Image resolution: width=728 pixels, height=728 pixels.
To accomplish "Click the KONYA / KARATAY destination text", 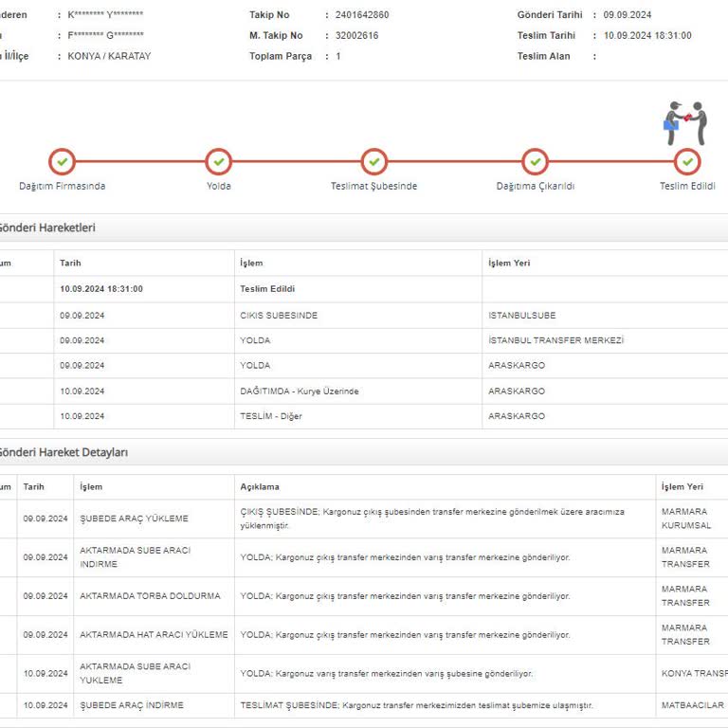I will pyautogui.click(x=109, y=56).
